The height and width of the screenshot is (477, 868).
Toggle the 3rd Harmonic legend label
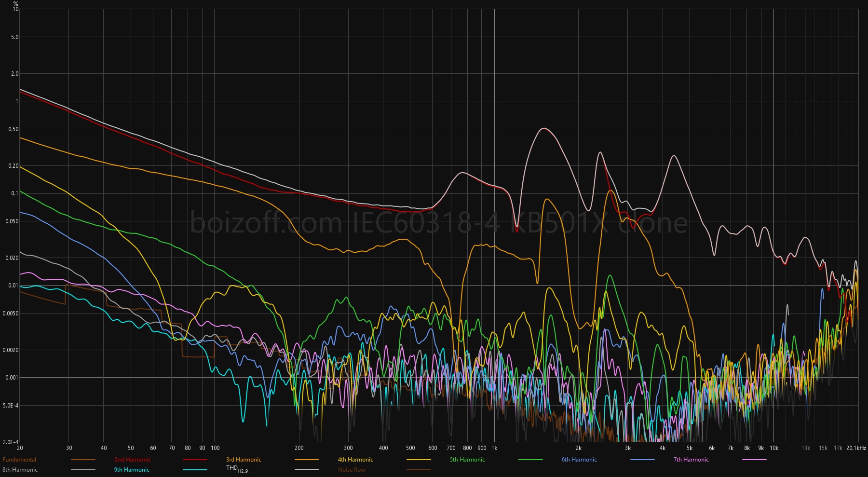tap(244, 460)
